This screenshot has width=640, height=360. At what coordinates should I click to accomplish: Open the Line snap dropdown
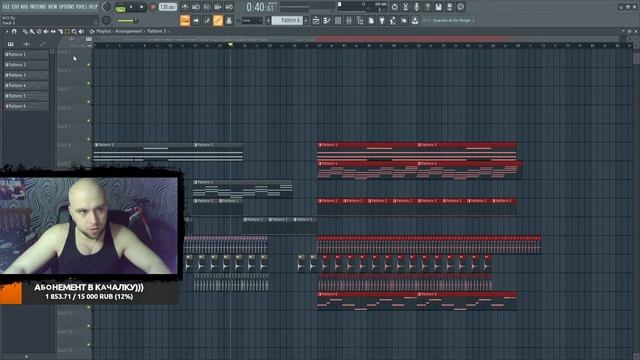tap(251, 20)
